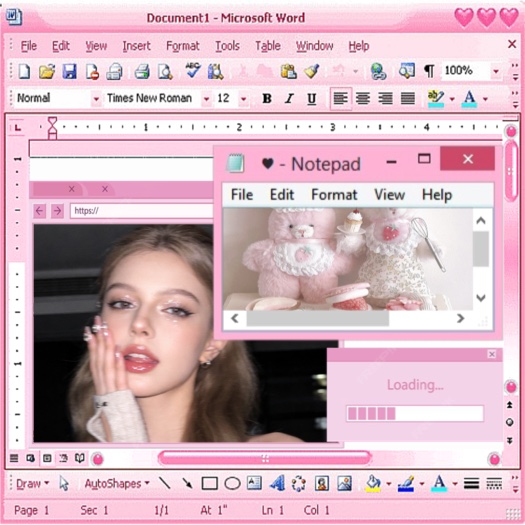Click the https:// address bar
The width and height of the screenshot is (525, 525).
(142, 211)
